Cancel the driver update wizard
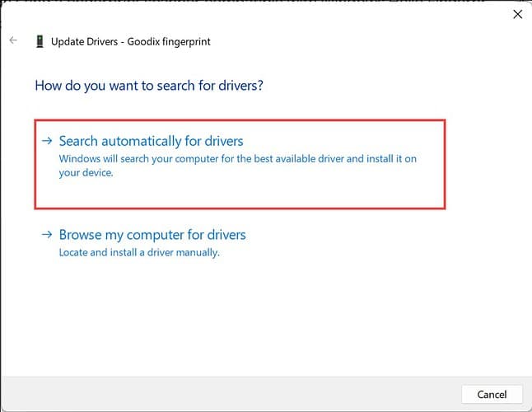Screen dimensions: 532x412 (x=492, y=395)
